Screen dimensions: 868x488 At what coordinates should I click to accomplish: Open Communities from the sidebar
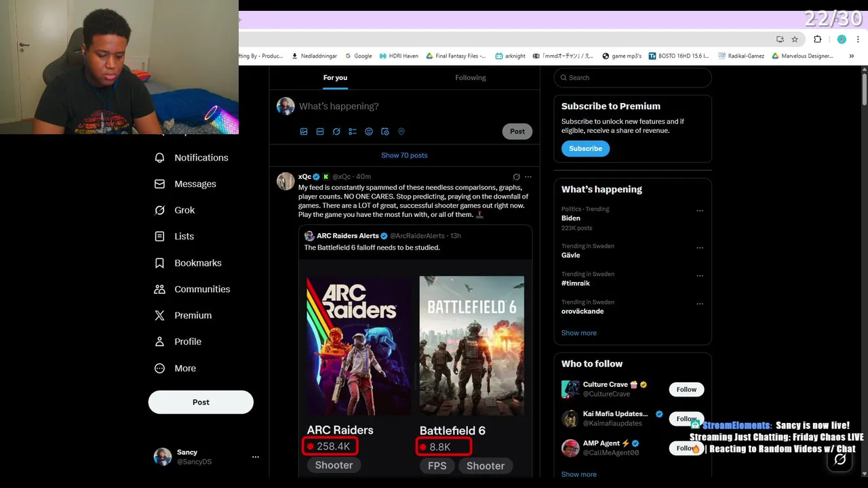[192, 289]
